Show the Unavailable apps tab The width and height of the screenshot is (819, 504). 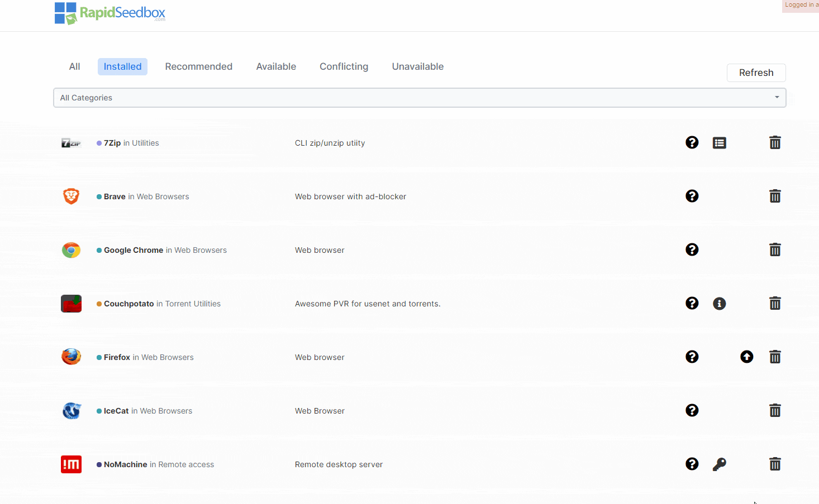coord(417,66)
